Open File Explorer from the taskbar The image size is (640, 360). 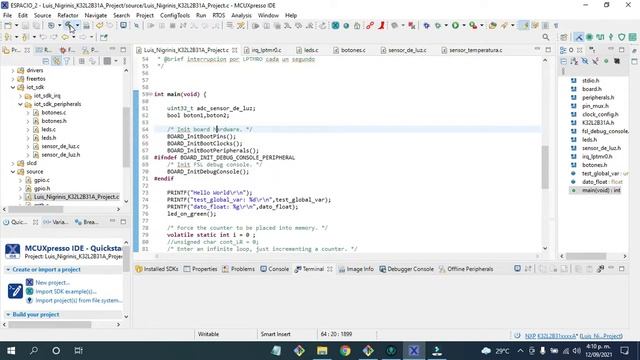click(x=322, y=351)
